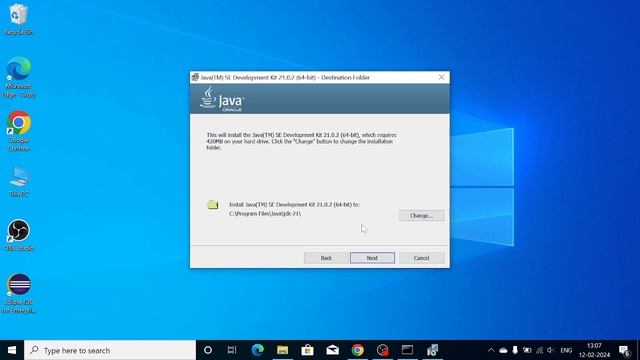
Task: Open File Explorer from the taskbar
Action: 282,350
